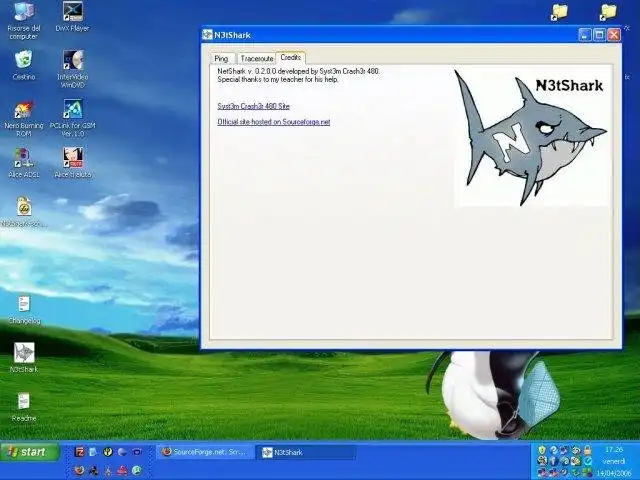640x480 pixels.
Task: Select the N3tShark desktop shortcut icon
Action: (24, 358)
